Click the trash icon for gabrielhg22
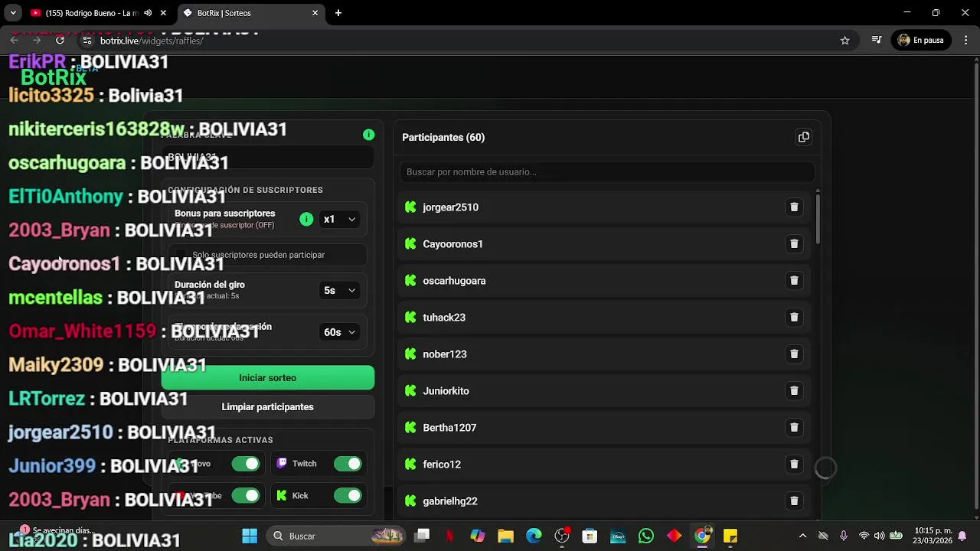Screen dimensions: 980x551 point(794,501)
